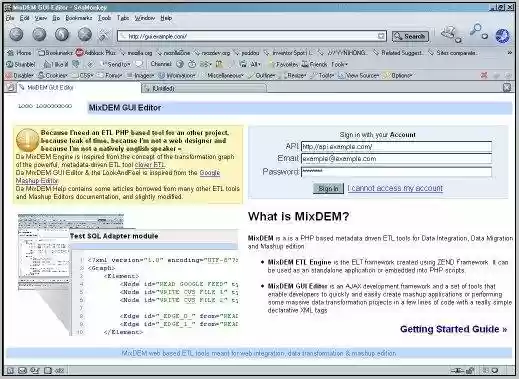The width and height of the screenshot is (519, 379).
Task: Open the Window menu
Action: 145,18
